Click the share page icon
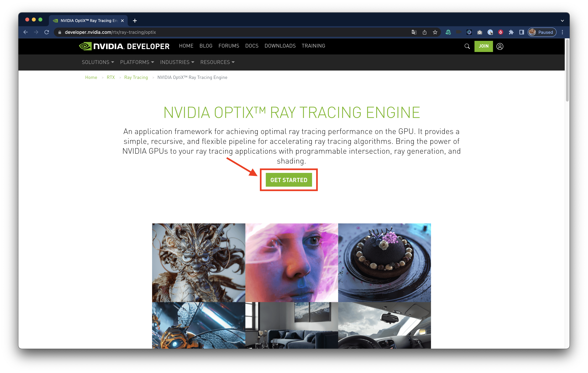 424,32
